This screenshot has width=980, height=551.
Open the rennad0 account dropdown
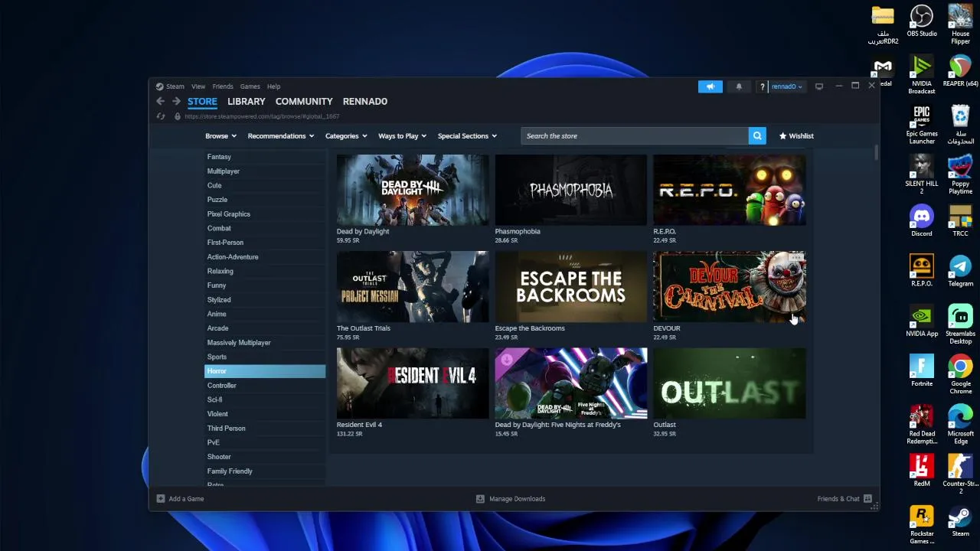pyautogui.click(x=786, y=86)
